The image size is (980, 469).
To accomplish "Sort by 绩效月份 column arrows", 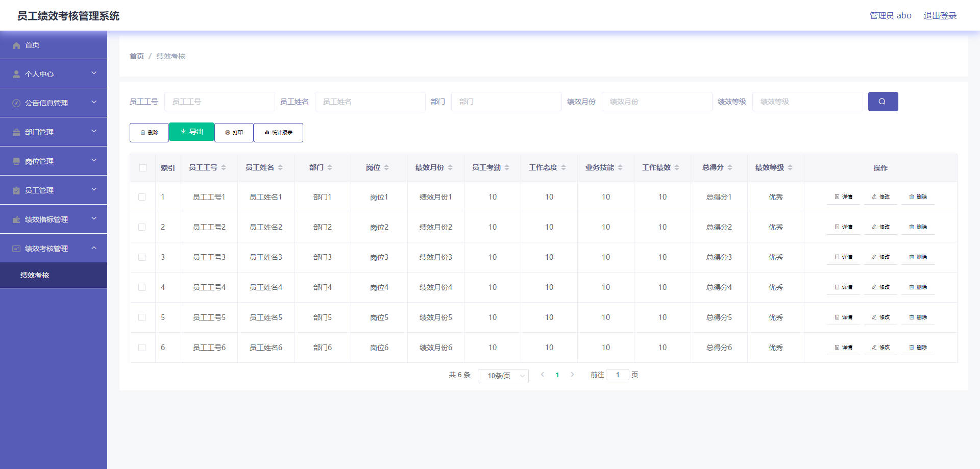I will click(450, 167).
